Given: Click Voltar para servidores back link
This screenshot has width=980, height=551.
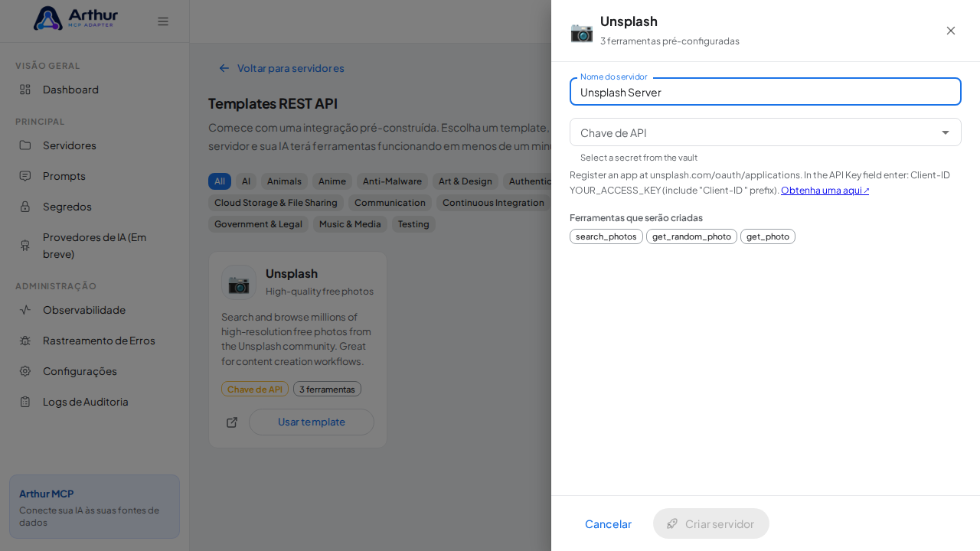Looking at the screenshot, I should pyautogui.click(x=281, y=68).
